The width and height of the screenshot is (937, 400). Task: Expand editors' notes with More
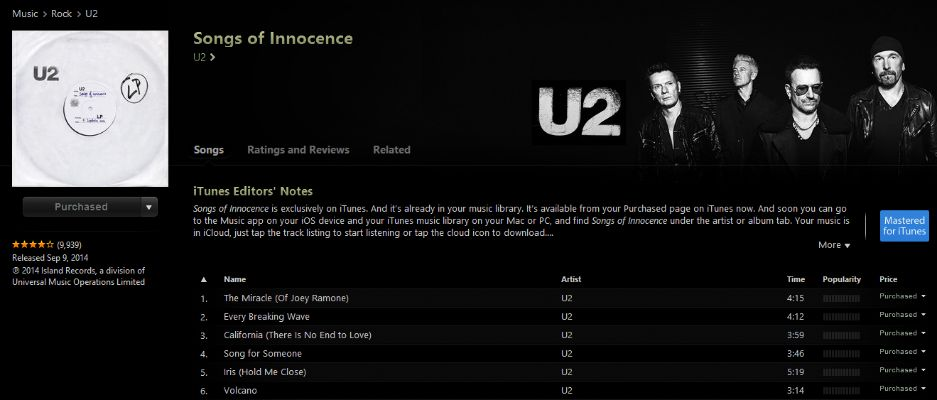[833, 245]
